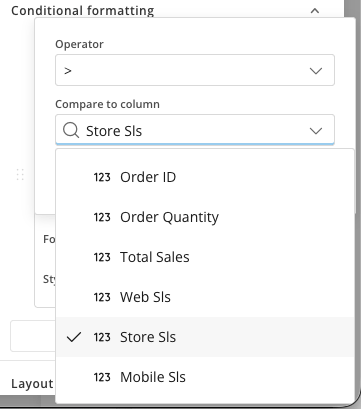Click the numeric type icon beside Total Sales
361x409 pixels.
102,257
